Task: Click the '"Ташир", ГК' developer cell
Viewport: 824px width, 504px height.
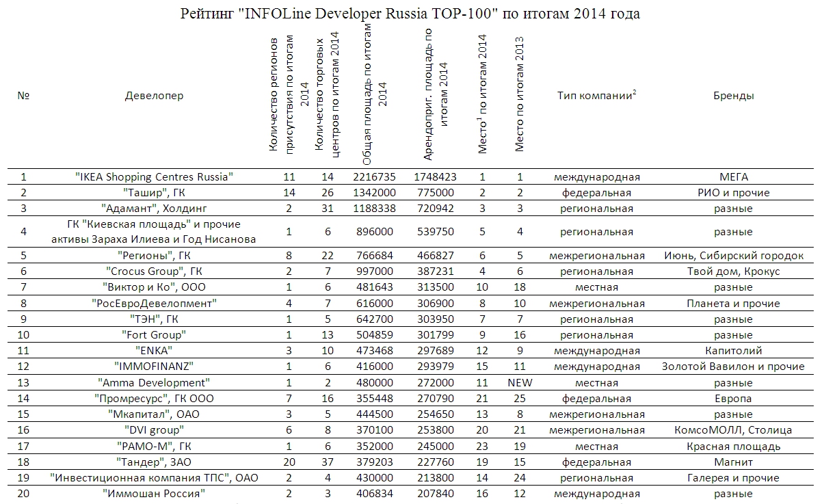Action: [154, 192]
